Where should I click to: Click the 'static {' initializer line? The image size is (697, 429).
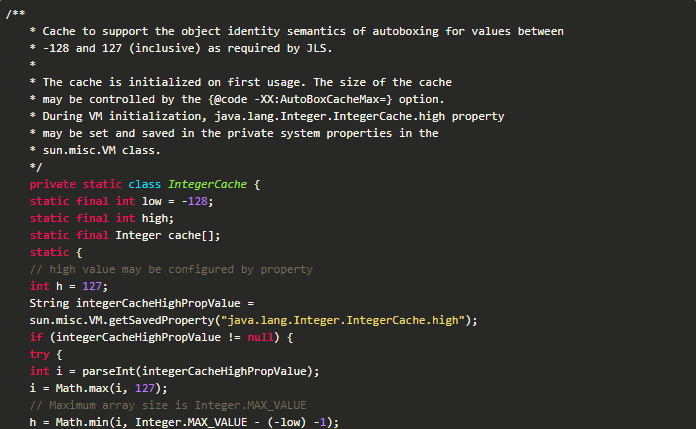56,252
